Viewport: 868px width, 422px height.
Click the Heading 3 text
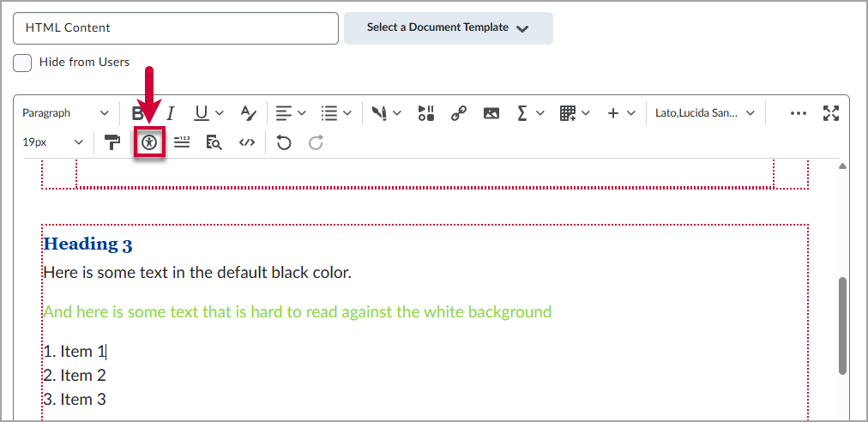[x=88, y=244]
